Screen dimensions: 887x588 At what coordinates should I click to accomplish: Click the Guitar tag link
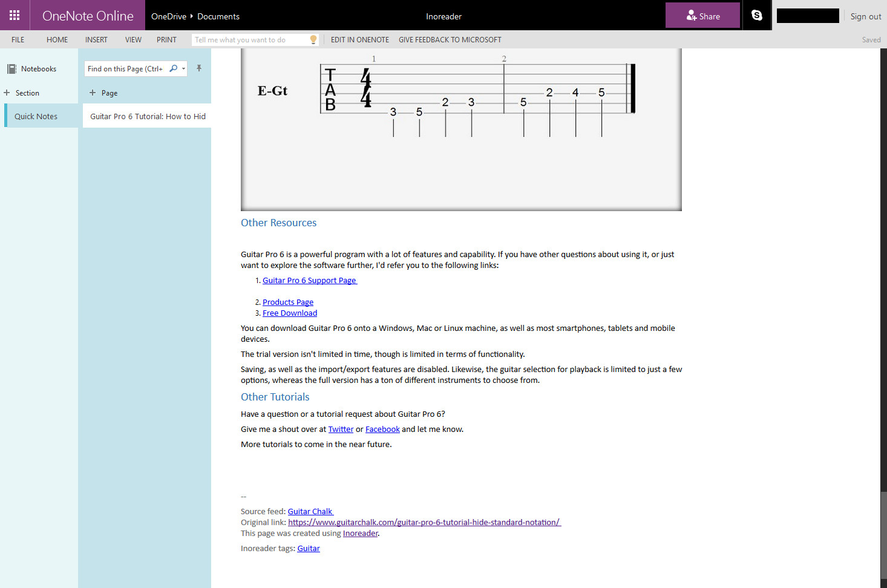[309, 548]
